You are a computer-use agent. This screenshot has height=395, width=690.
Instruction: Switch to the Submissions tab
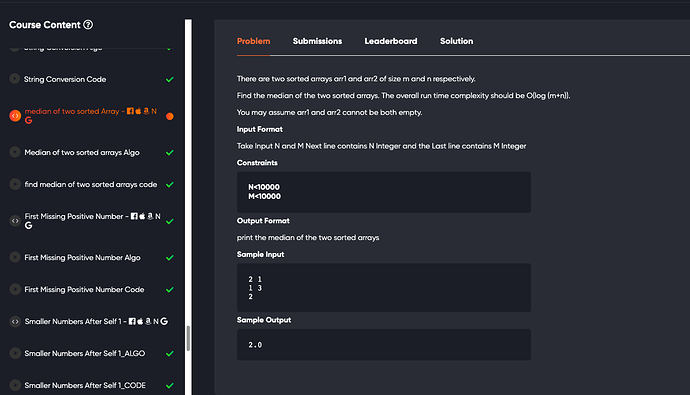tap(317, 41)
